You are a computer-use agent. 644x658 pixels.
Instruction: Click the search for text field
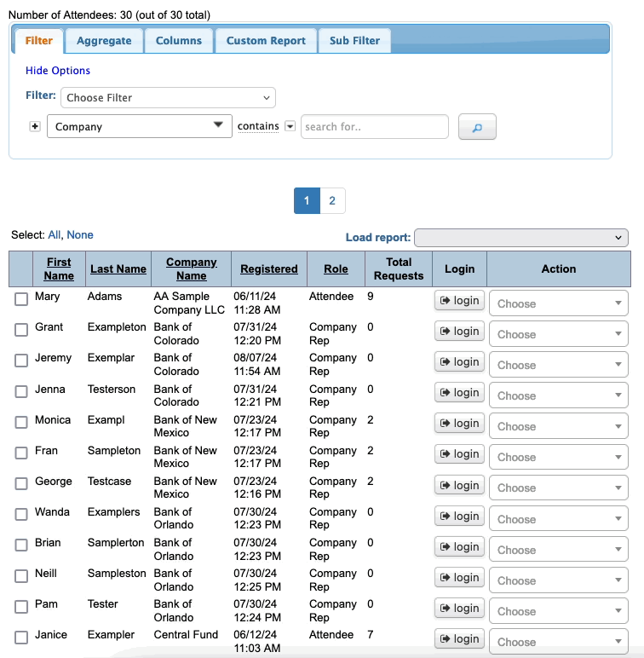pos(374,126)
